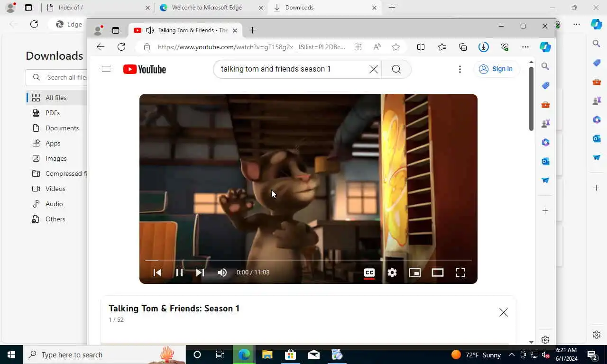Screen dimensions: 607x364
Task: Click the YouTube logo
Action: pos(145,69)
